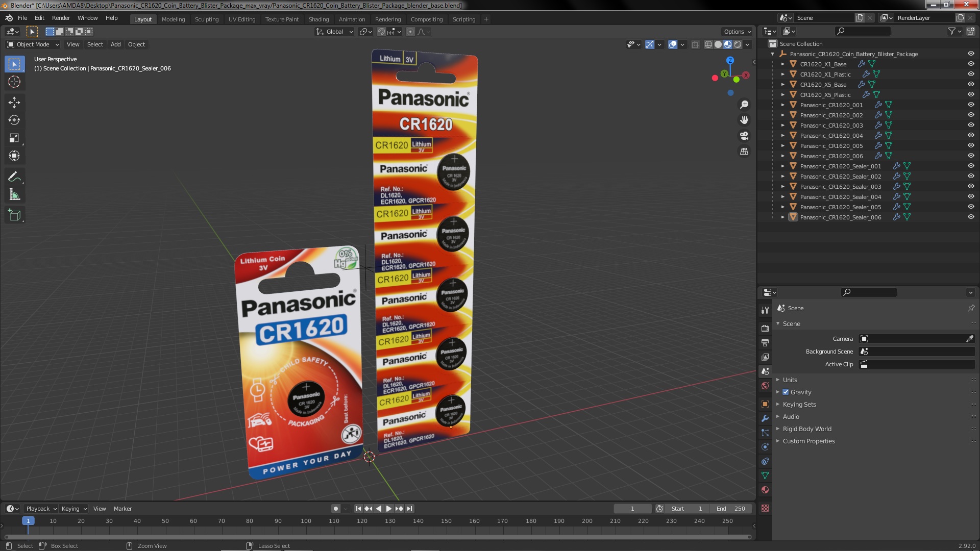Hide CR1620_X1_Base in the outliner
980x551 pixels.
(971, 64)
